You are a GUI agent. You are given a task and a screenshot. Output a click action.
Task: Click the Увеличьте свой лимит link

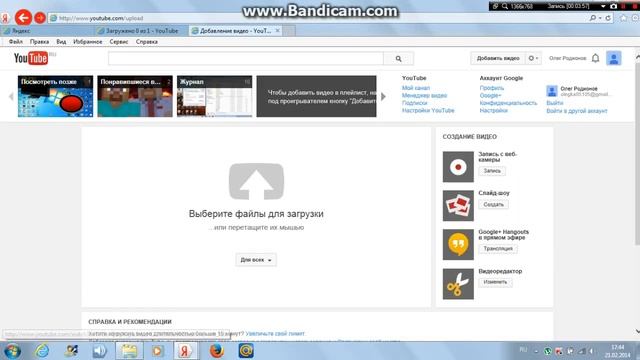pos(275,333)
